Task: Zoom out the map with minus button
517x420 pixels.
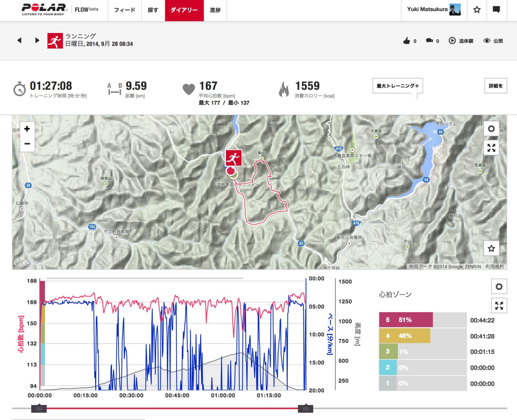Action: tap(27, 144)
